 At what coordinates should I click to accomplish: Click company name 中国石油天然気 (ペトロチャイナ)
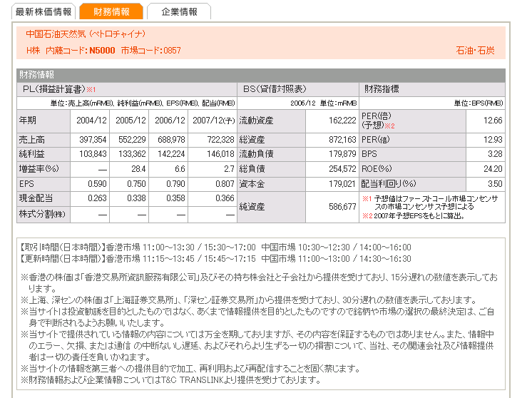coord(86,34)
